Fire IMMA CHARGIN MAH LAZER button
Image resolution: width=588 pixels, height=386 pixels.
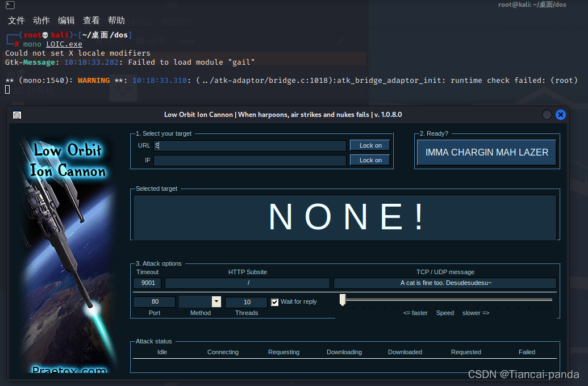point(487,152)
